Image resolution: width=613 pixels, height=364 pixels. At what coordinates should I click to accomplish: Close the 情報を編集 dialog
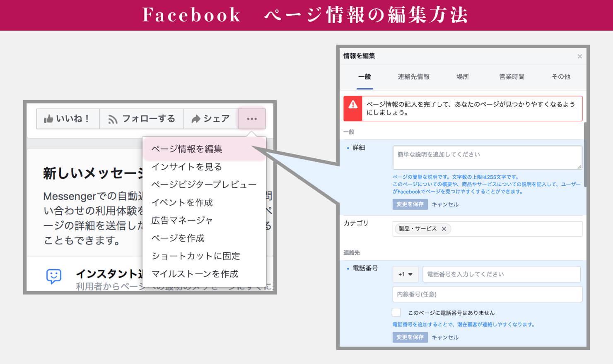tap(580, 56)
